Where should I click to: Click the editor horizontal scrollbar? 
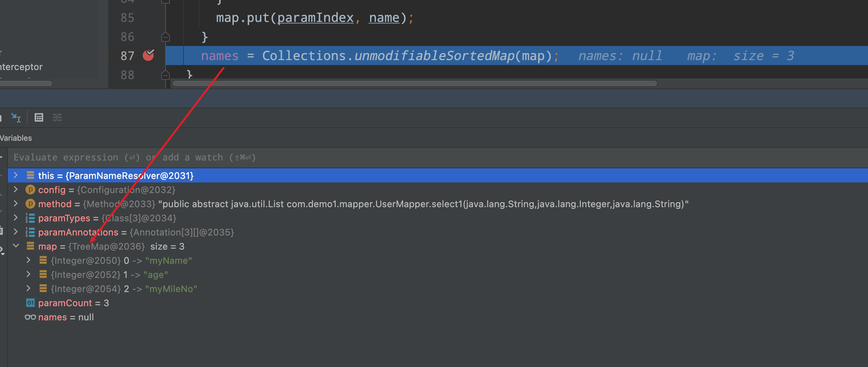[x=414, y=83]
